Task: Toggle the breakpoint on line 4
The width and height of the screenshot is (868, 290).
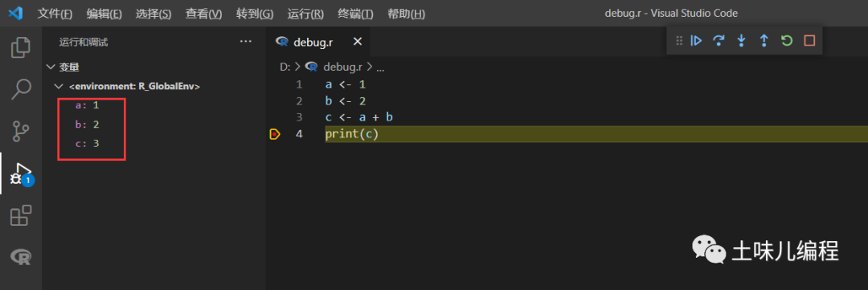Action: coord(275,134)
